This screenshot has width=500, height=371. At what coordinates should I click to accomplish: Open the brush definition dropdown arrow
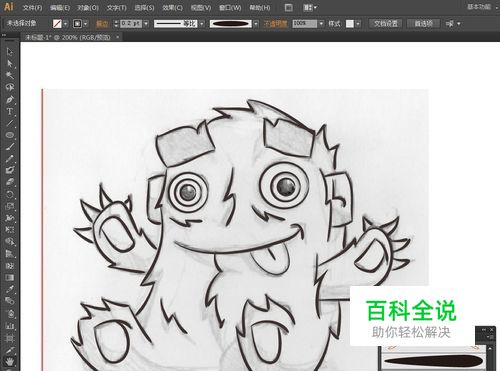256,24
